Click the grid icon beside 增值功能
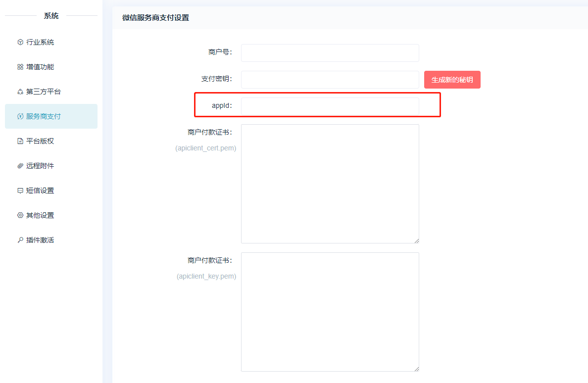Viewport: 588px width, 383px height. click(x=20, y=67)
